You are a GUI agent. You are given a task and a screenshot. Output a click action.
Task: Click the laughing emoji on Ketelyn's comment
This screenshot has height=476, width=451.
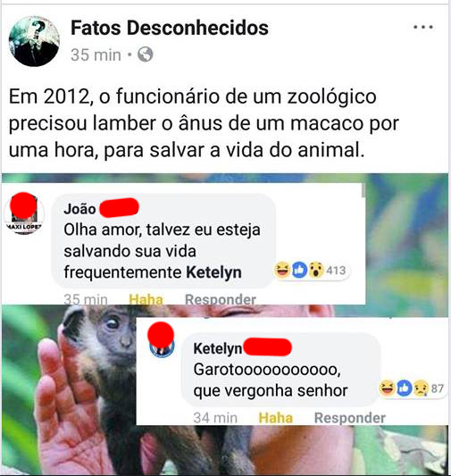click(x=387, y=388)
